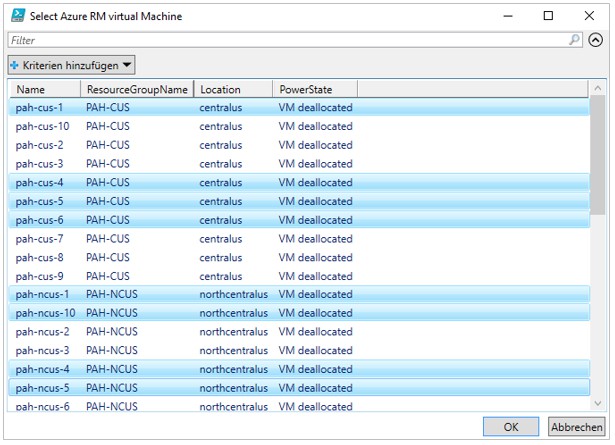
Task: Click the scroll up arrow of list
Action: pyautogui.click(x=598, y=89)
